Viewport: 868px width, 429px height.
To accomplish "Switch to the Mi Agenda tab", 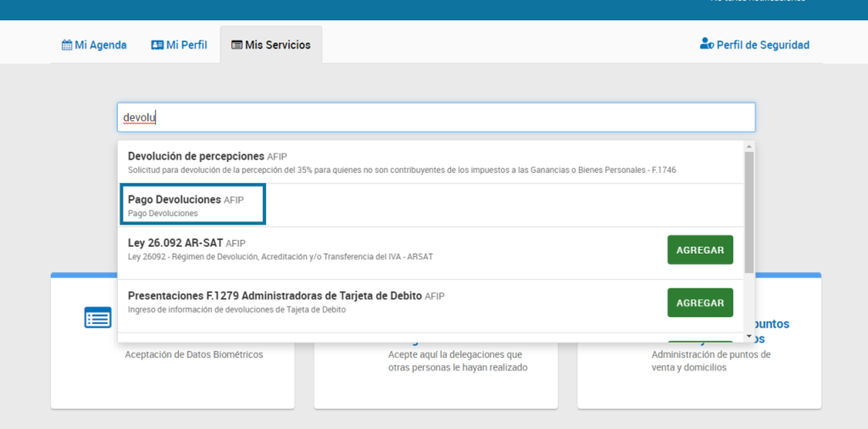I will click(x=94, y=45).
